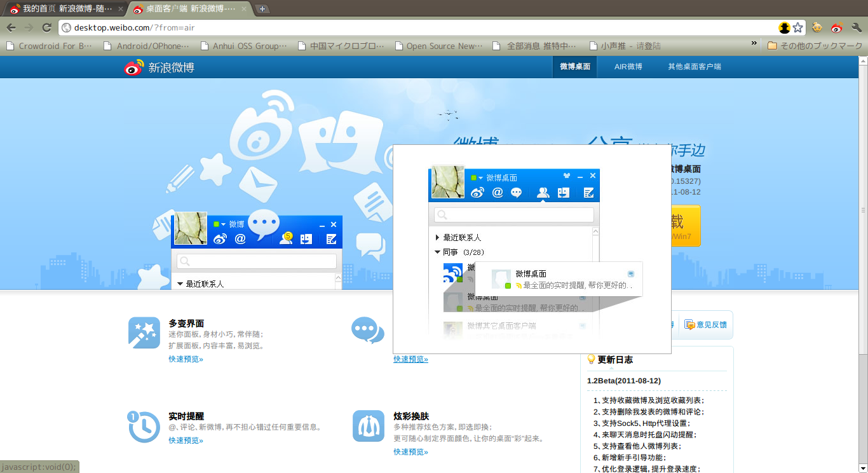This screenshot has height=473, width=868.
Task: Close the 我的首页 新浪微博 browser tab
Action: click(121, 9)
